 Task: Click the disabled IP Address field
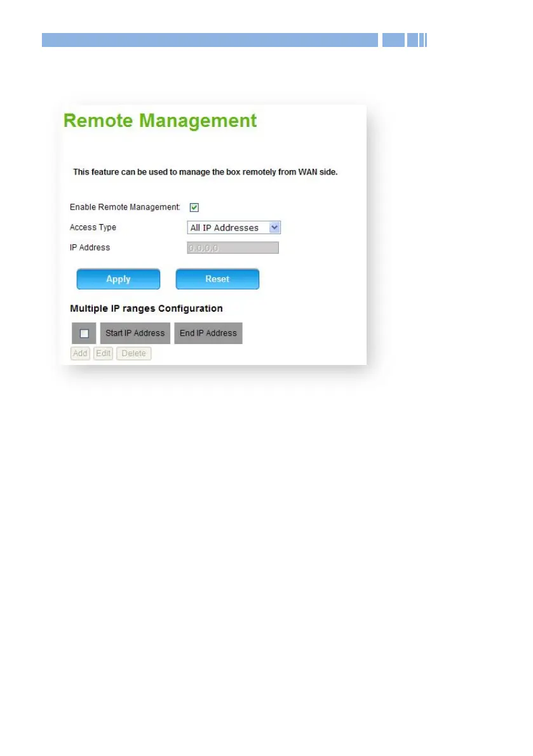(x=233, y=248)
